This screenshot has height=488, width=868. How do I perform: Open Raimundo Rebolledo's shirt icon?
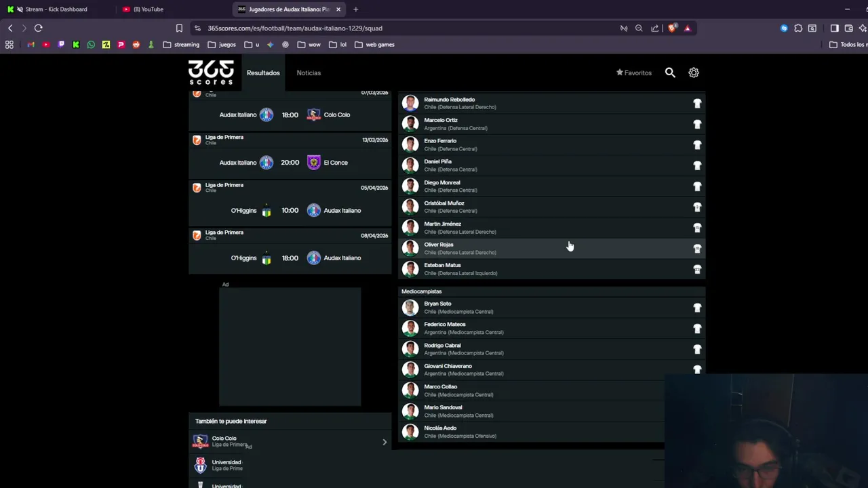[697, 103]
